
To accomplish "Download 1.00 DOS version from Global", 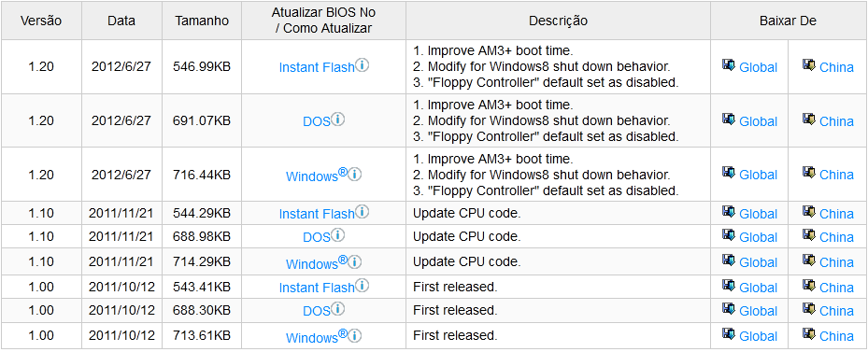I will click(758, 311).
